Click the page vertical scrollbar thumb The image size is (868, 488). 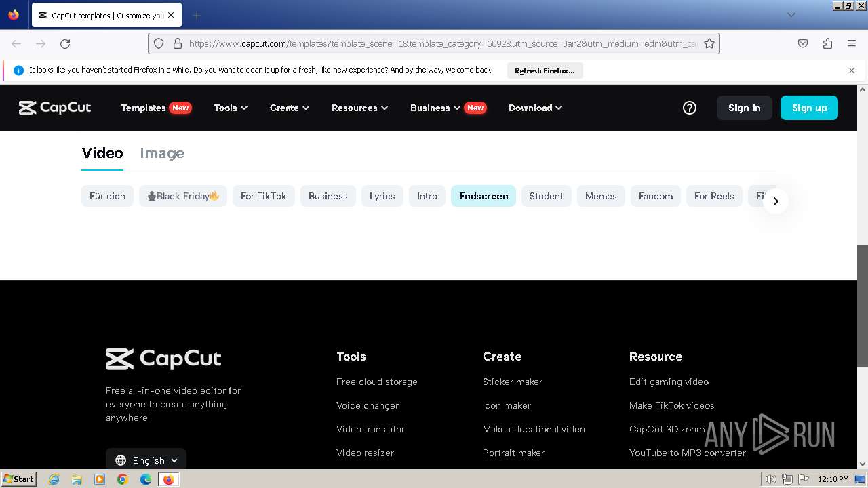click(x=863, y=306)
